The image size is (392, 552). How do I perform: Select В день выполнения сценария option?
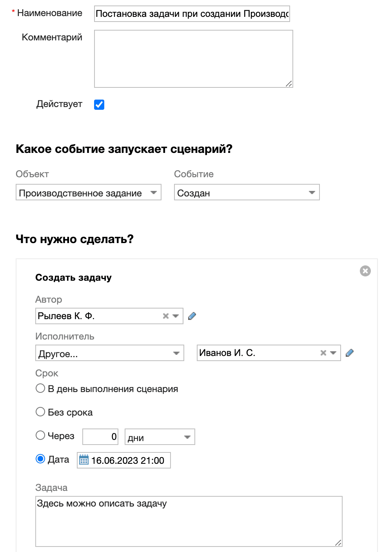[40, 388]
